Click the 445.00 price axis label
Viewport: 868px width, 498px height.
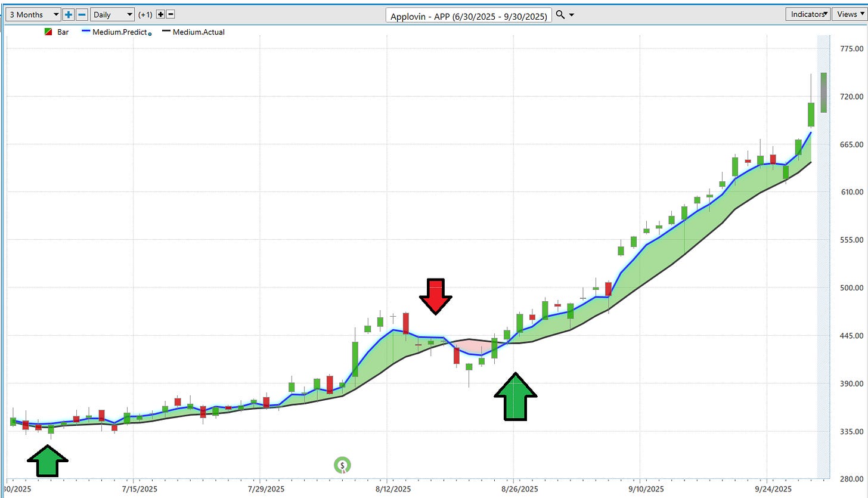851,336
